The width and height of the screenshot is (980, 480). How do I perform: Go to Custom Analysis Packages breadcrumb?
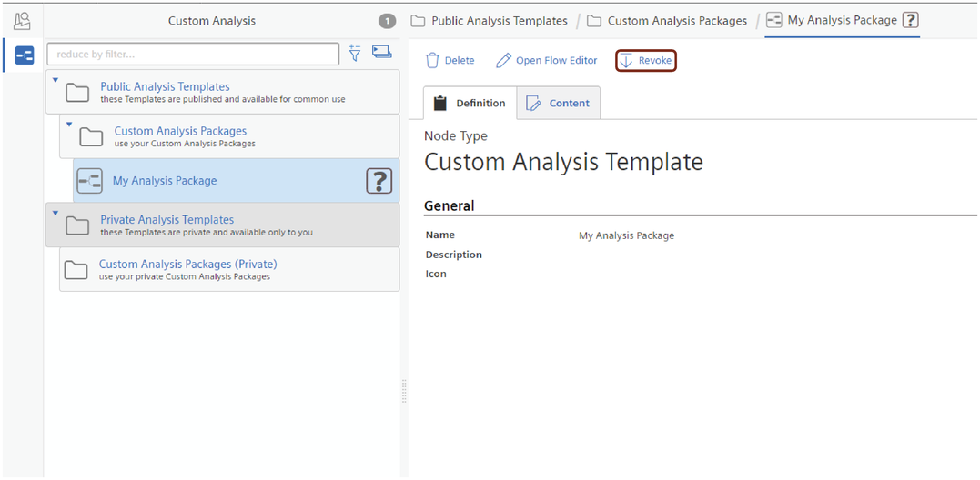[x=667, y=21]
